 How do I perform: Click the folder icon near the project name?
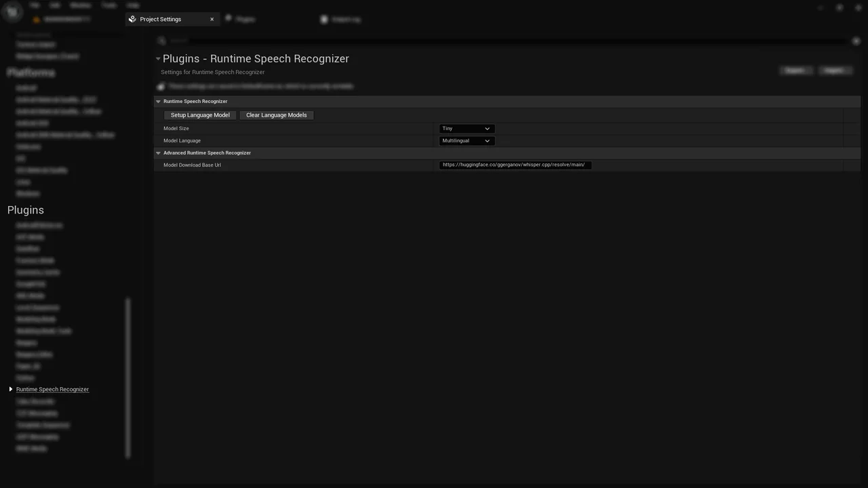pyautogui.click(x=37, y=19)
